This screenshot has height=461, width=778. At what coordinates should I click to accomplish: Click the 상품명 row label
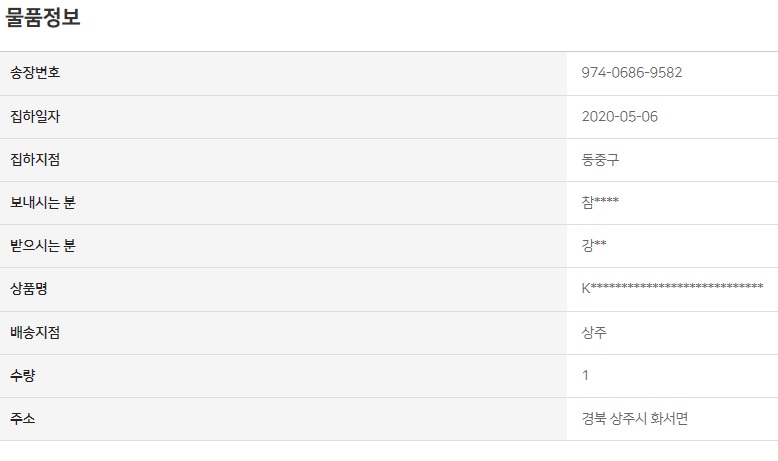[x=30, y=289]
